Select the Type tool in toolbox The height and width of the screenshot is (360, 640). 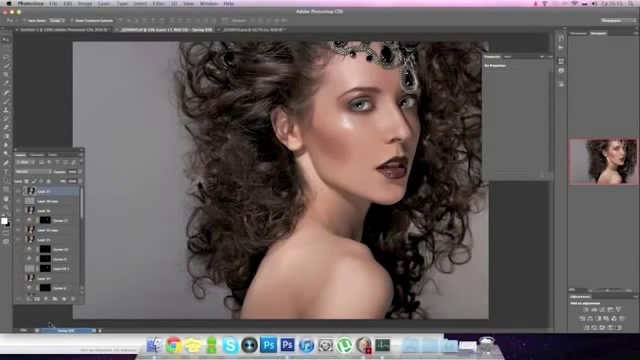point(6,172)
